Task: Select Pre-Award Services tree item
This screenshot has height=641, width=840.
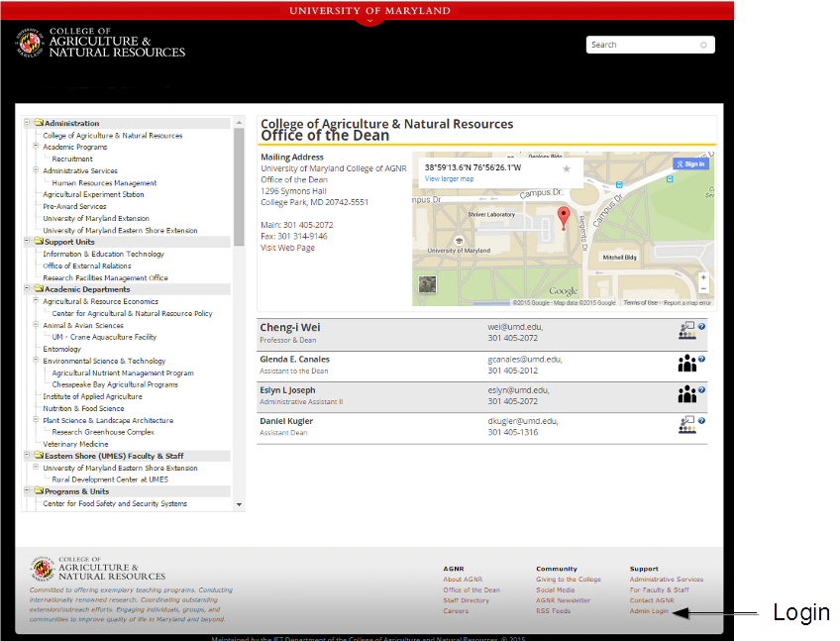Action: tap(74, 206)
